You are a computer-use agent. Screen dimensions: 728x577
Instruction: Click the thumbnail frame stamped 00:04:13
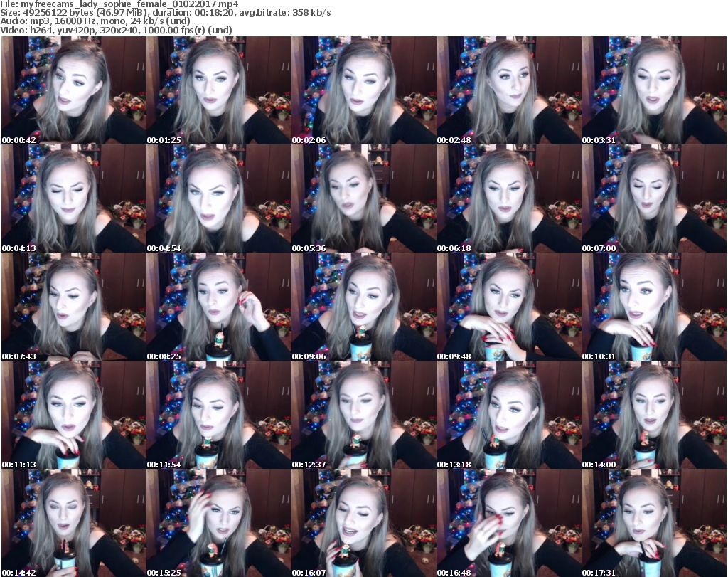click(74, 198)
